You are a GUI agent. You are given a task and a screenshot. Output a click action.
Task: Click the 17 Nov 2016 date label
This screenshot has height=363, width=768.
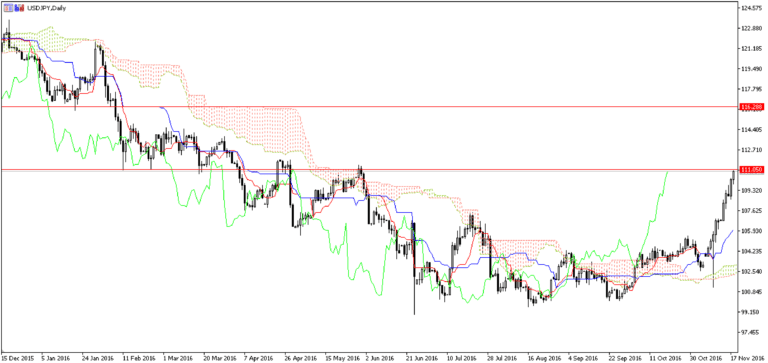pyautogui.click(x=746, y=358)
